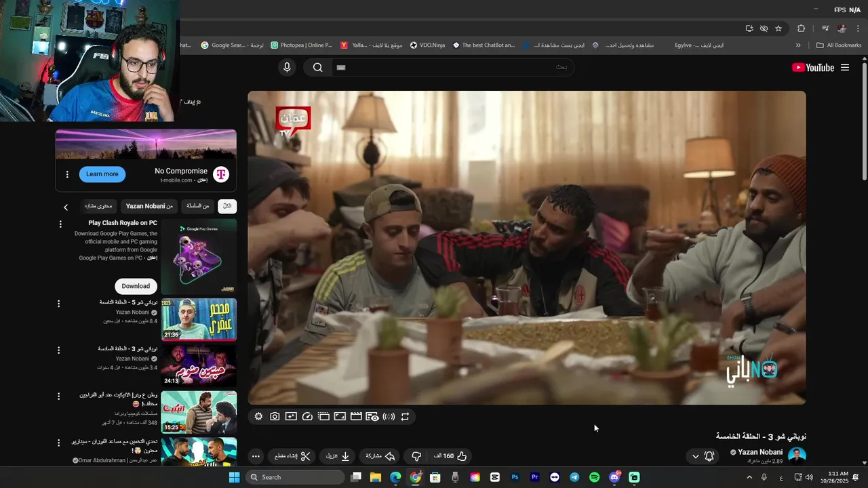868x488 pixels.
Task: Open Premiere Pro from the taskbar
Action: (534, 477)
